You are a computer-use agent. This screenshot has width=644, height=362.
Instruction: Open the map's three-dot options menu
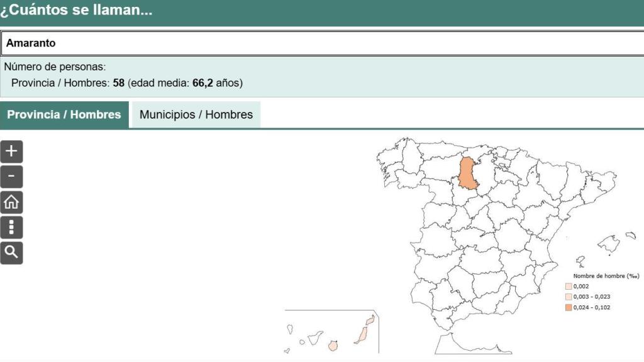[11, 228]
